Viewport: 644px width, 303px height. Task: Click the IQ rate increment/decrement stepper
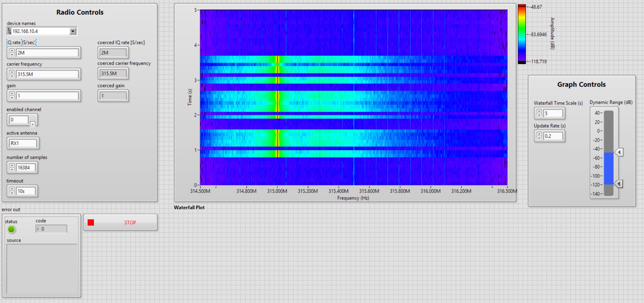(x=12, y=53)
